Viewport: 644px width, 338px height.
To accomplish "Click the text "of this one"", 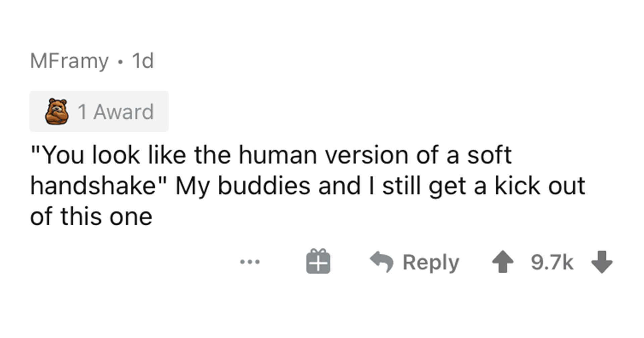I will (91, 216).
